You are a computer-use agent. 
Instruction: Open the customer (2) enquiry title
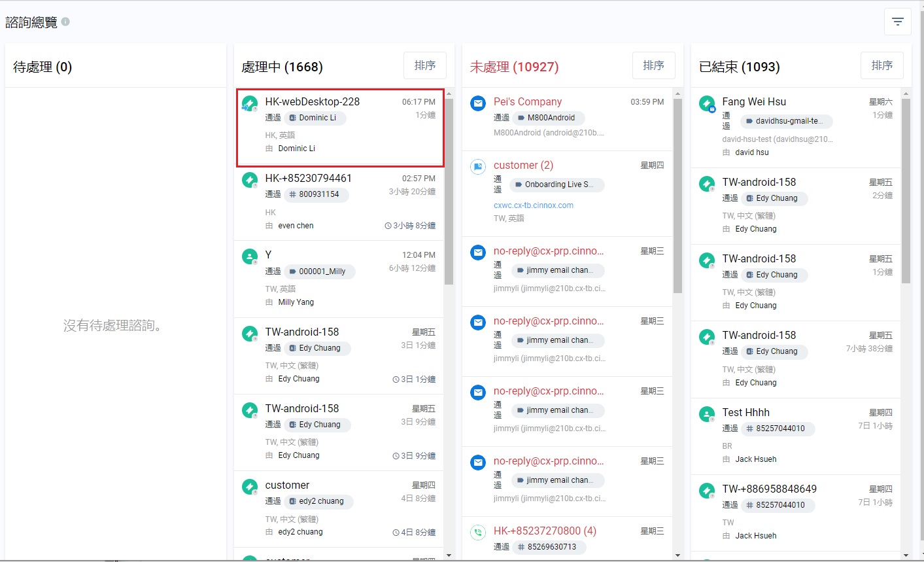(x=523, y=166)
